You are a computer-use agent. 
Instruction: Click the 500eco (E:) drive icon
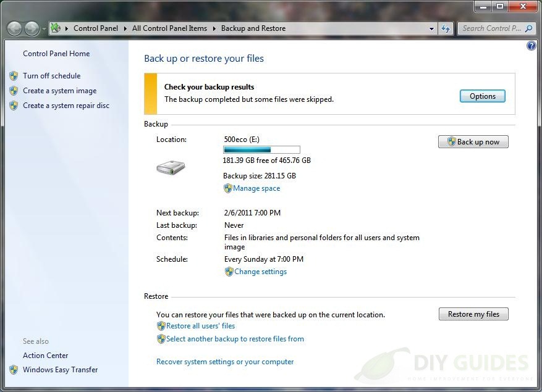tap(171, 167)
